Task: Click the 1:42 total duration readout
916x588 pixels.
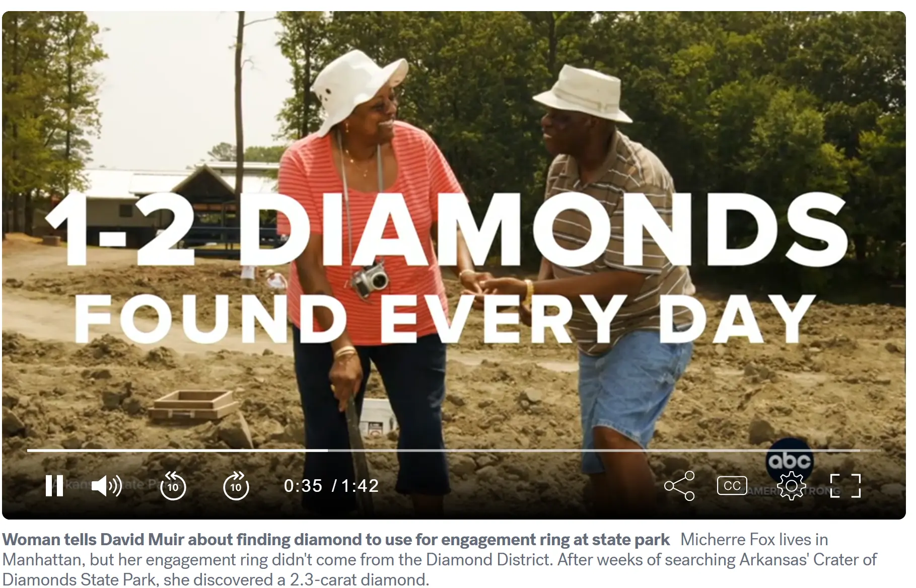Action: click(360, 486)
